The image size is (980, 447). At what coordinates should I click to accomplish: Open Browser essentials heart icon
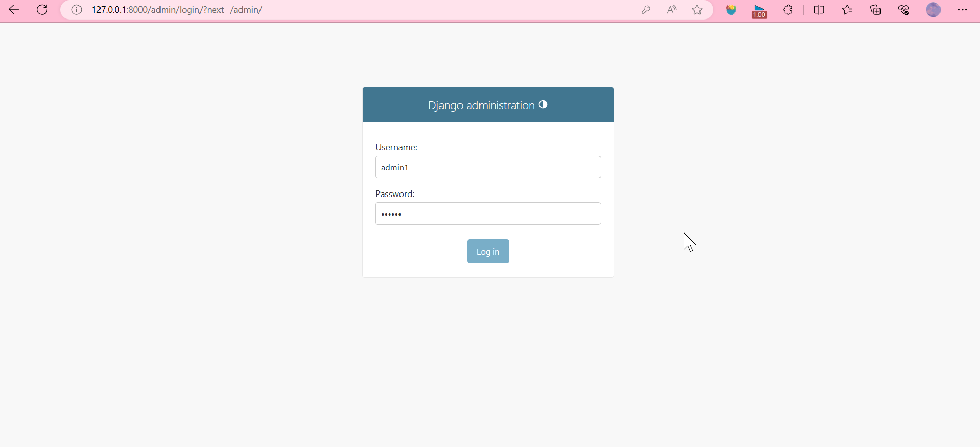click(x=904, y=10)
